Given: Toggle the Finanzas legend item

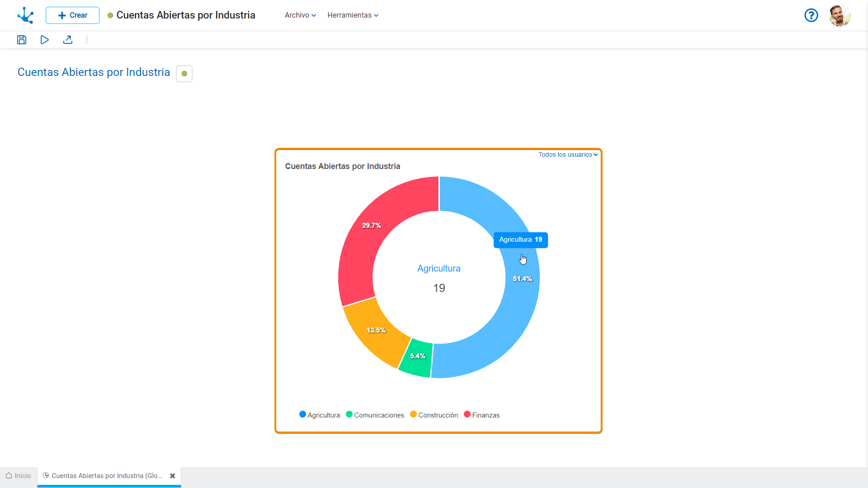Looking at the screenshot, I should pyautogui.click(x=482, y=415).
